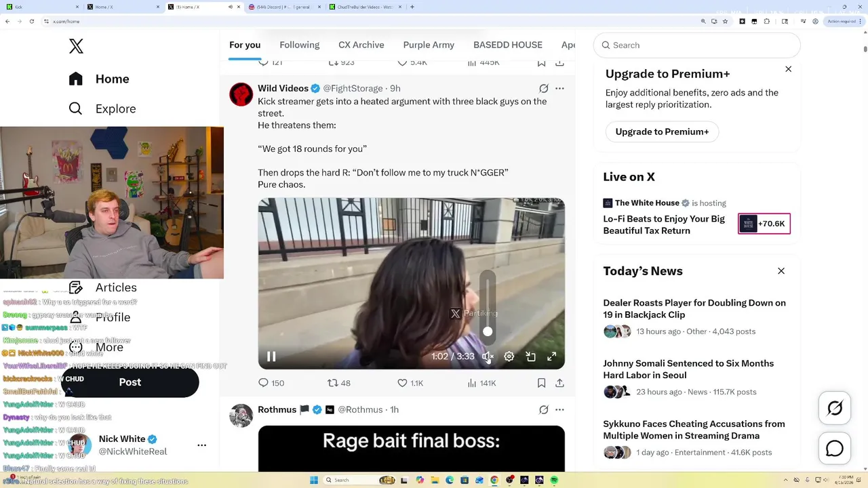Open Nick White account menu dots
Image resolution: width=868 pixels, height=488 pixels.
201,445
